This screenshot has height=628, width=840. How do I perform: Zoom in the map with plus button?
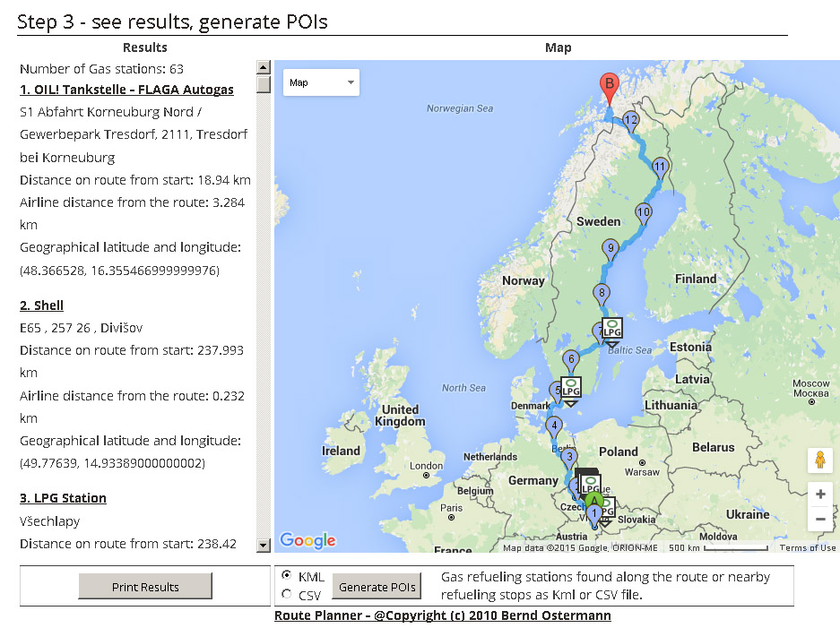[819, 494]
